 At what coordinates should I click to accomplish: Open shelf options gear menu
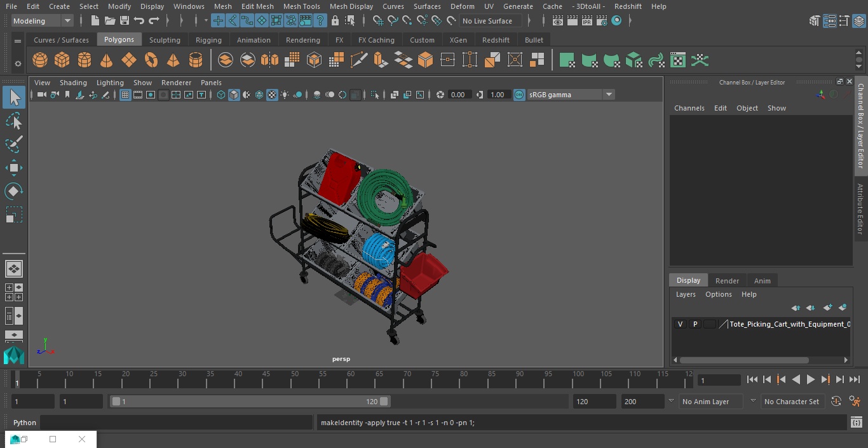pos(18,63)
